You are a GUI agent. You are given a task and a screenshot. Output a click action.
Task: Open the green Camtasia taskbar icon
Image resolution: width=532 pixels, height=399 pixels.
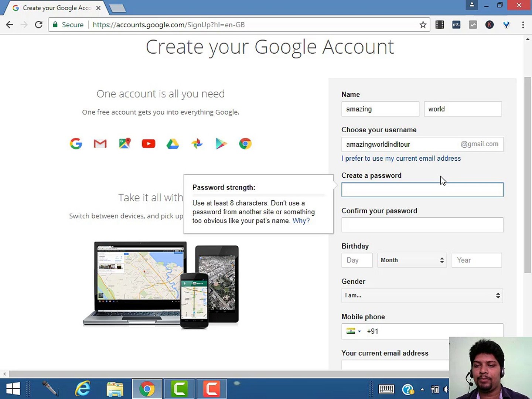(x=179, y=389)
